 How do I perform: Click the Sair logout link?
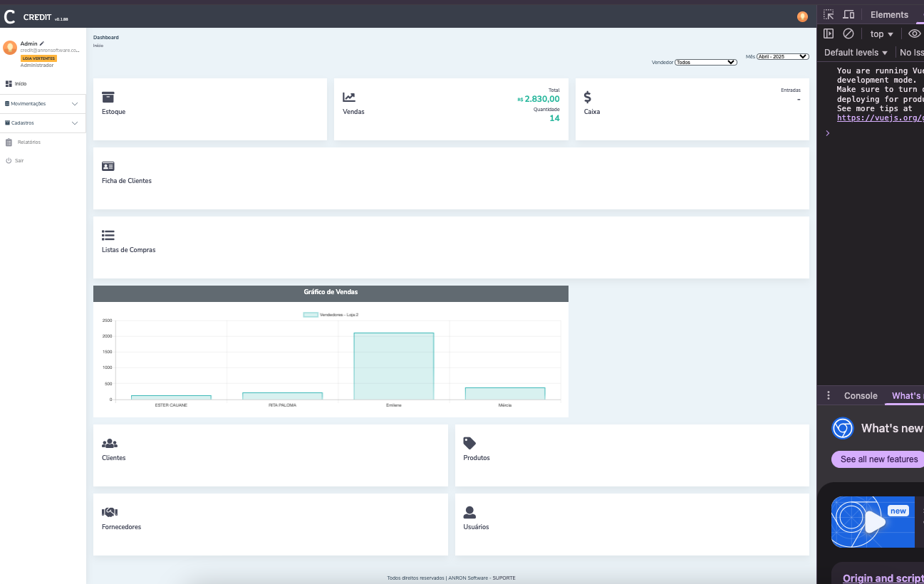point(19,161)
